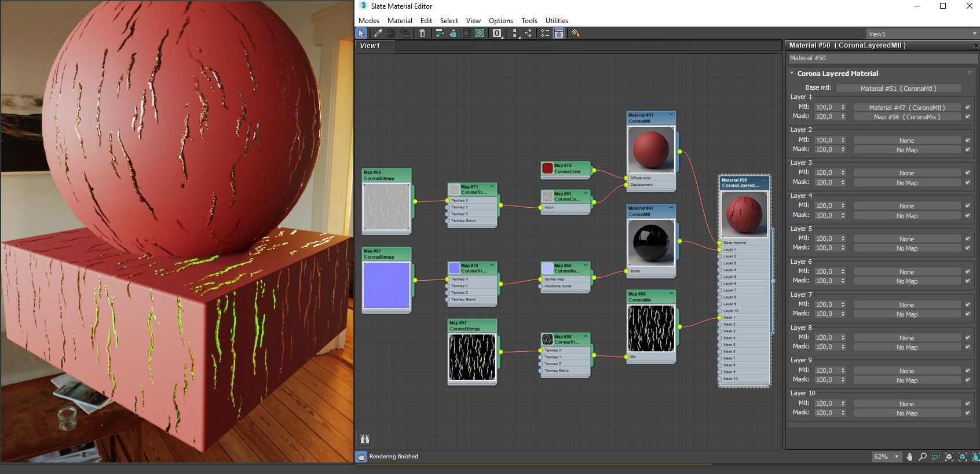This screenshot has height=474, width=980.
Task: Click the binoculars search icon in view
Action: pyautogui.click(x=365, y=439)
